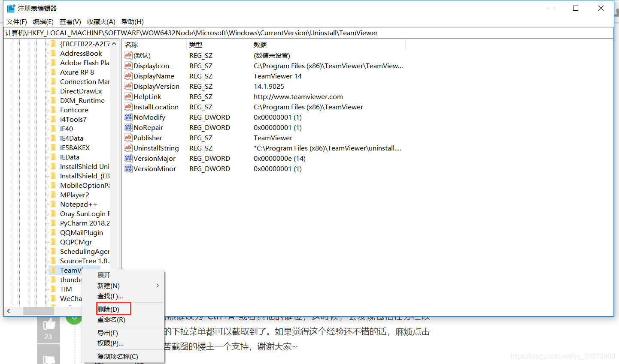Select the Oray SunLogin tree key
619x364 pixels.
point(85,214)
